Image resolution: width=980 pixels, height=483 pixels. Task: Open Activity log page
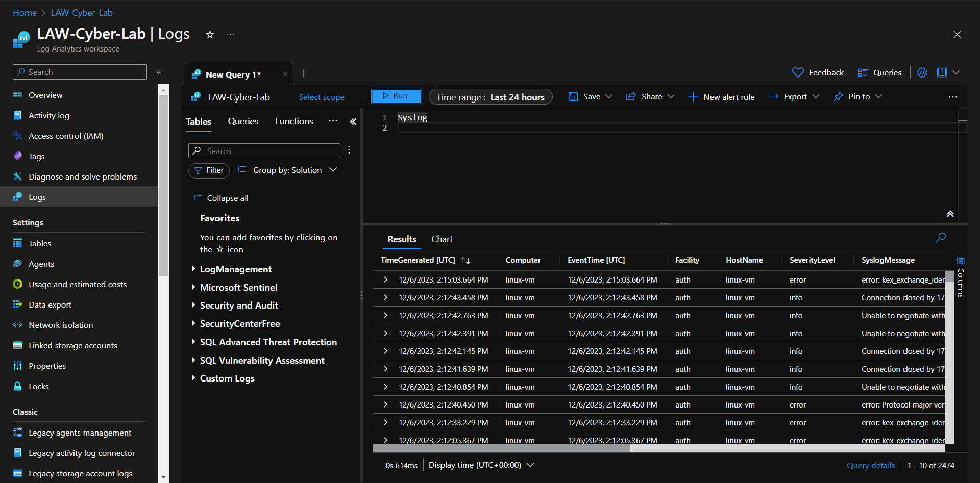click(49, 115)
